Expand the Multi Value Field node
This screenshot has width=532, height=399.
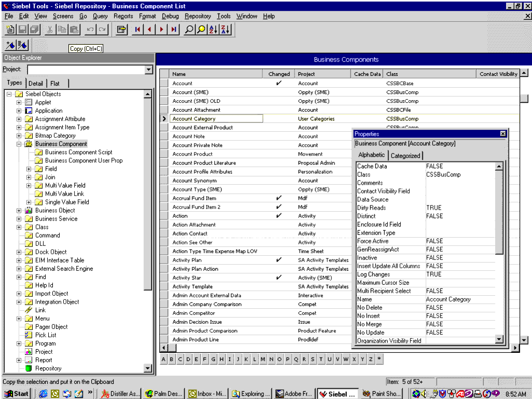point(29,185)
